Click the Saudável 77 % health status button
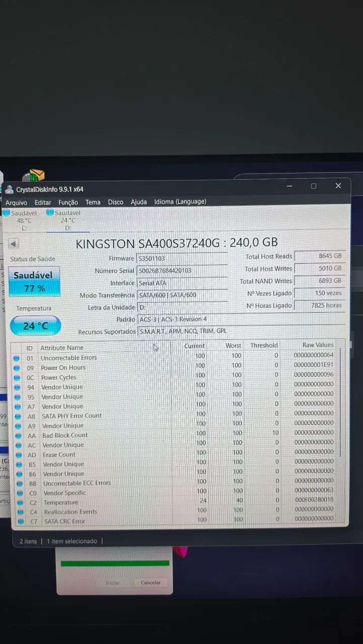The width and height of the screenshot is (363, 644). (35, 281)
